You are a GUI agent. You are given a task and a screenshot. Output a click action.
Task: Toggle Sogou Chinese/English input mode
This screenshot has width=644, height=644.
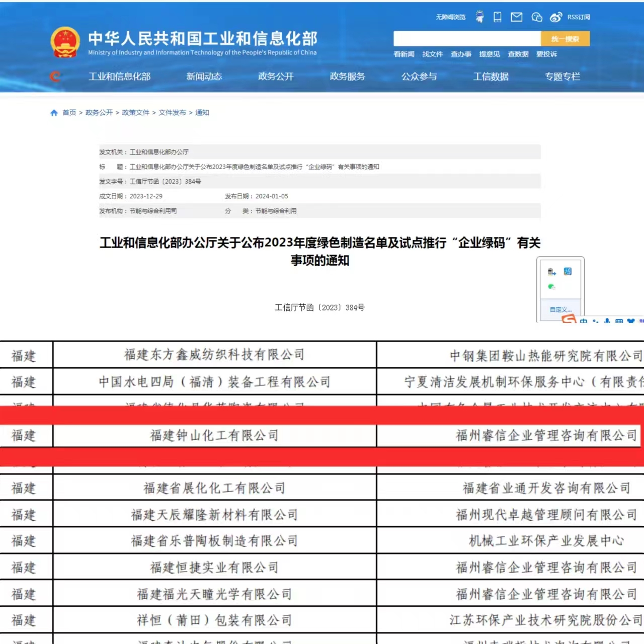pos(583,320)
